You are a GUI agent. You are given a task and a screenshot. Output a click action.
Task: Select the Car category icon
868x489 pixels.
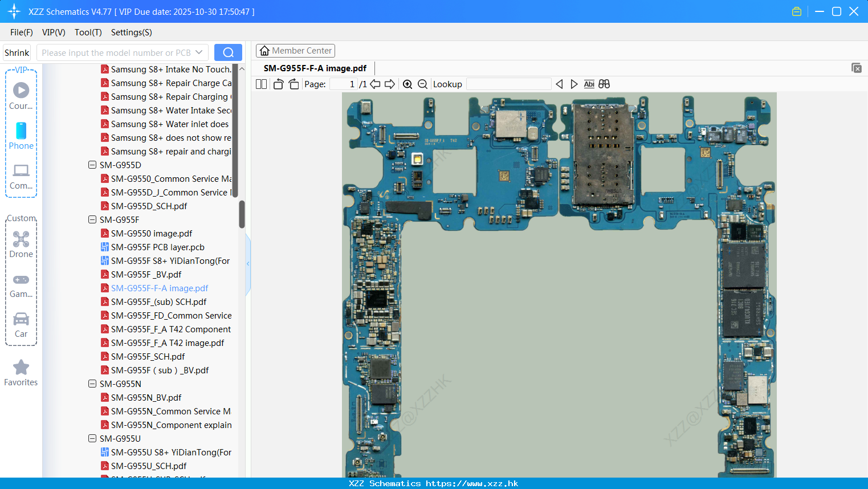pos(21,319)
